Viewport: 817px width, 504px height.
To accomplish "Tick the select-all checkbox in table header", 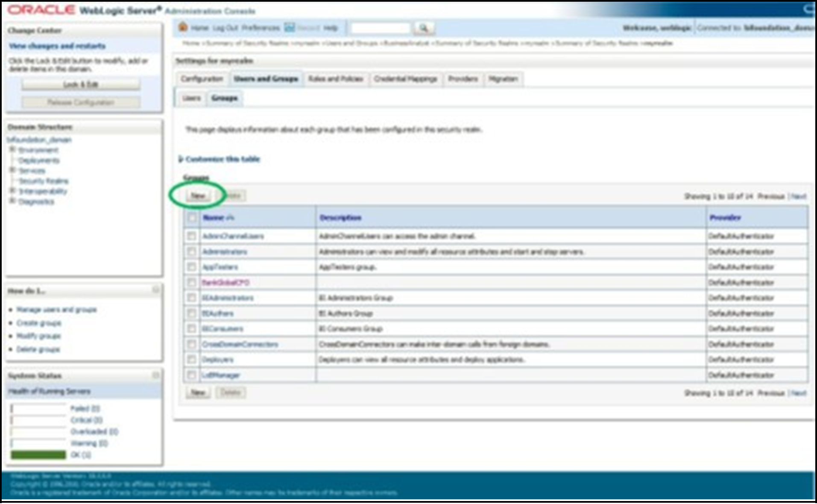I will (x=192, y=218).
